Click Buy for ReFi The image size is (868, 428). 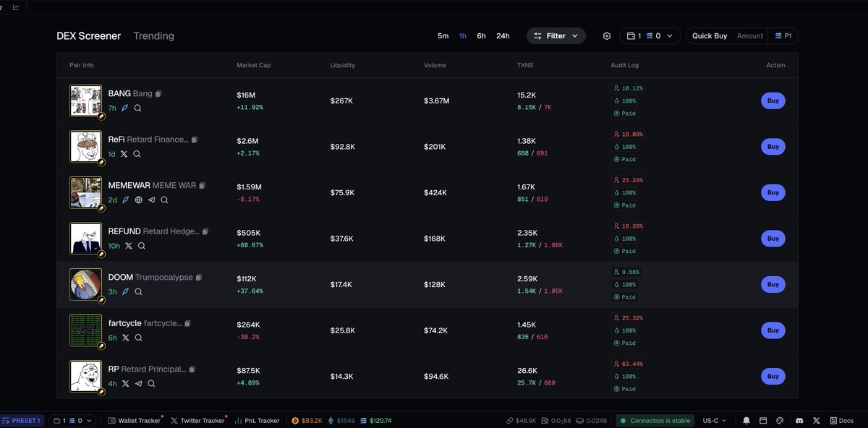coord(773,147)
